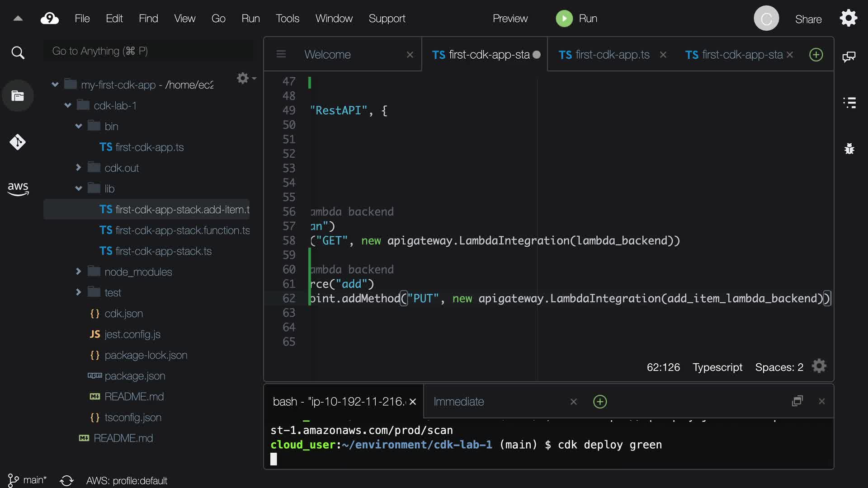Switch to the first-cdk-app.ts tab
Screen dimensions: 868x488
pyautogui.click(x=605, y=55)
